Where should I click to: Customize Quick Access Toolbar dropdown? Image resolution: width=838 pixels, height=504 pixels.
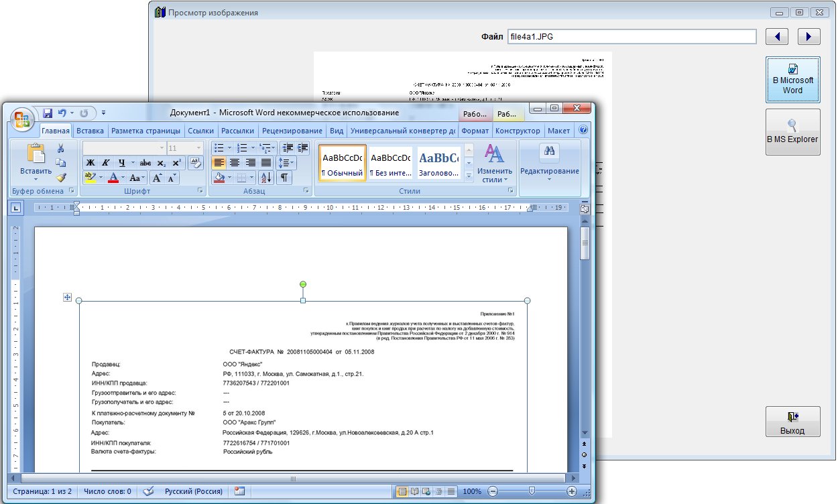coord(104,113)
